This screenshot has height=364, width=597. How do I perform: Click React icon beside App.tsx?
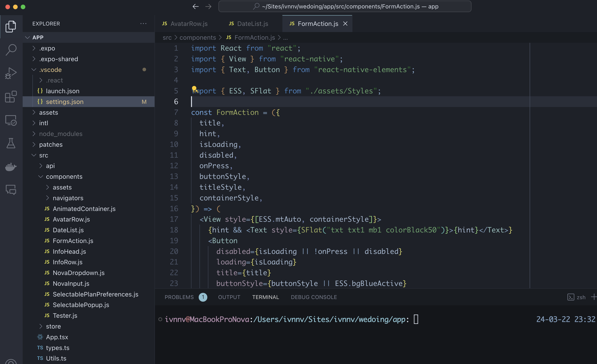pos(40,337)
